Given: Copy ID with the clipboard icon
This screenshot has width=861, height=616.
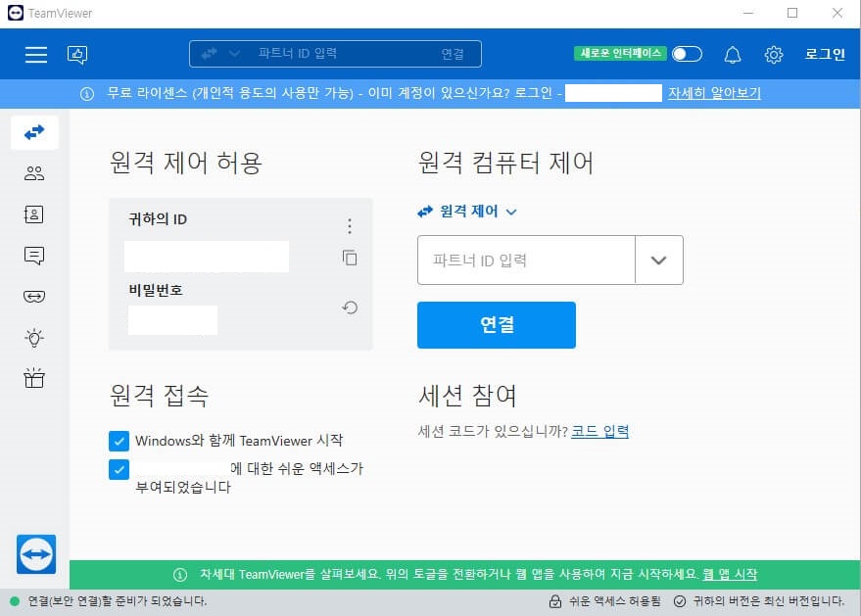Looking at the screenshot, I should coord(350,258).
